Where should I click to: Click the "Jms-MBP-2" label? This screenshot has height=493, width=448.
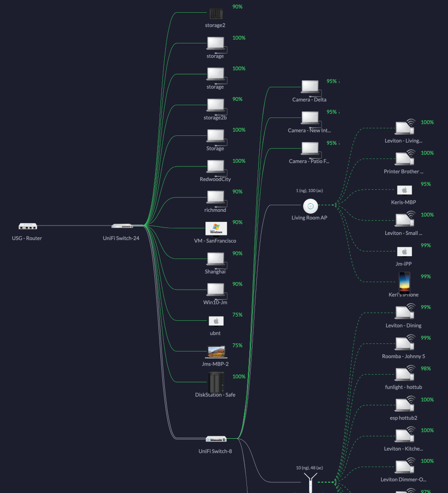(215, 364)
